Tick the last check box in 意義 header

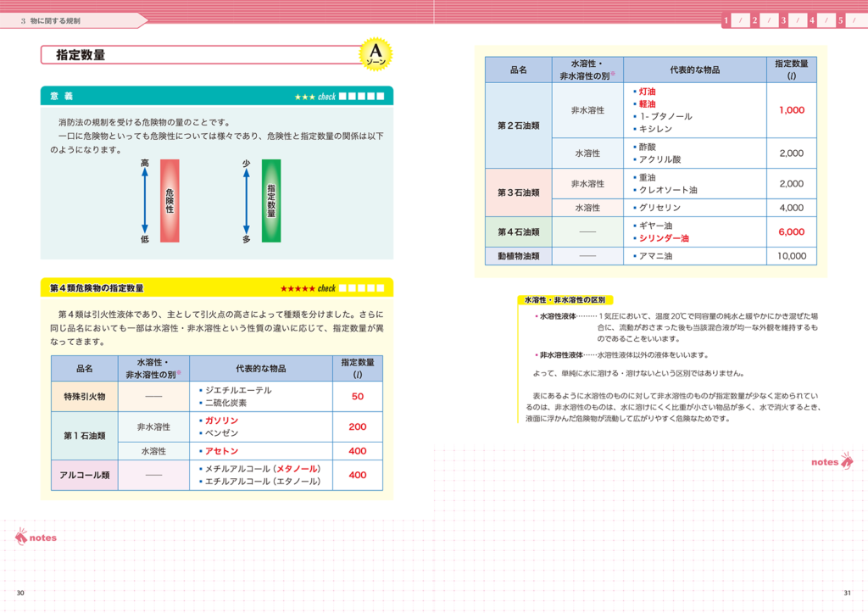coord(381,97)
